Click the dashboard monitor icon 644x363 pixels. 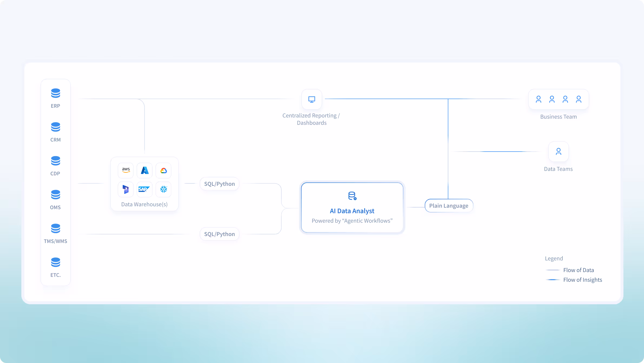click(x=312, y=99)
